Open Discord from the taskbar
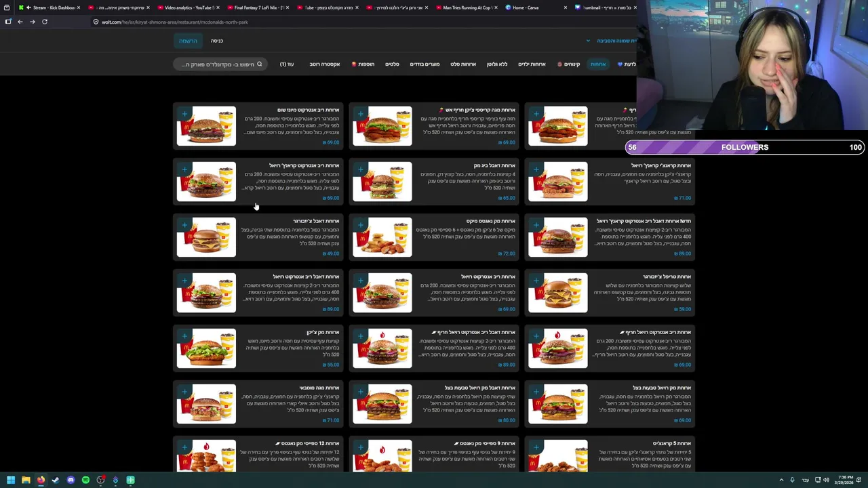868x488 pixels. tap(71, 480)
